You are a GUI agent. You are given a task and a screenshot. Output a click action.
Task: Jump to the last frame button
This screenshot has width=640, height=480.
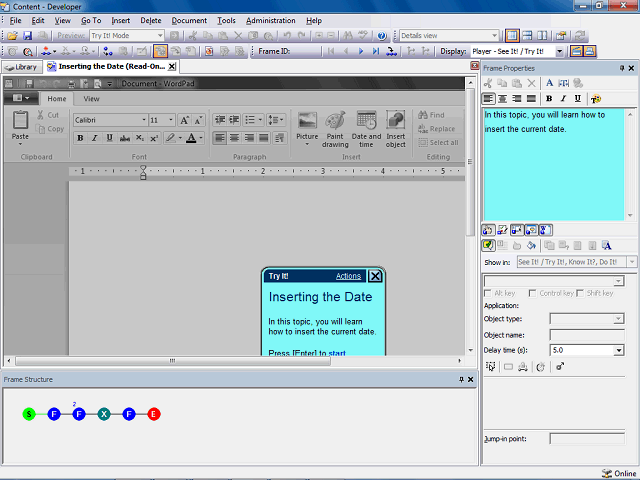(376, 51)
